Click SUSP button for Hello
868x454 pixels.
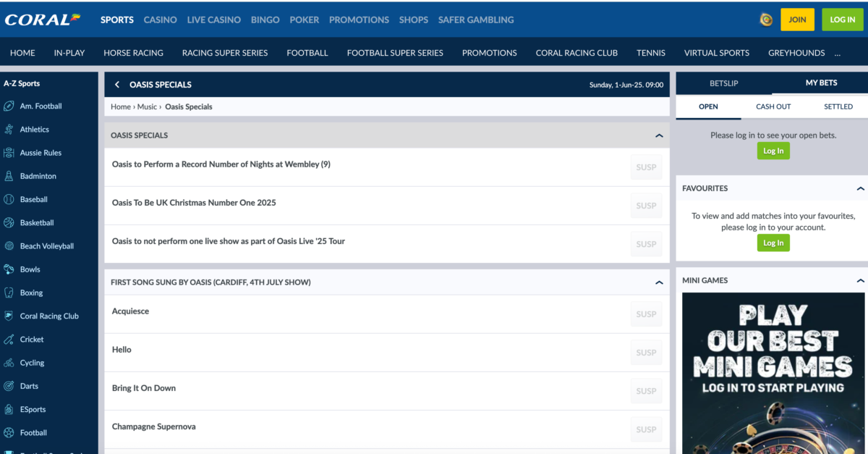646,353
